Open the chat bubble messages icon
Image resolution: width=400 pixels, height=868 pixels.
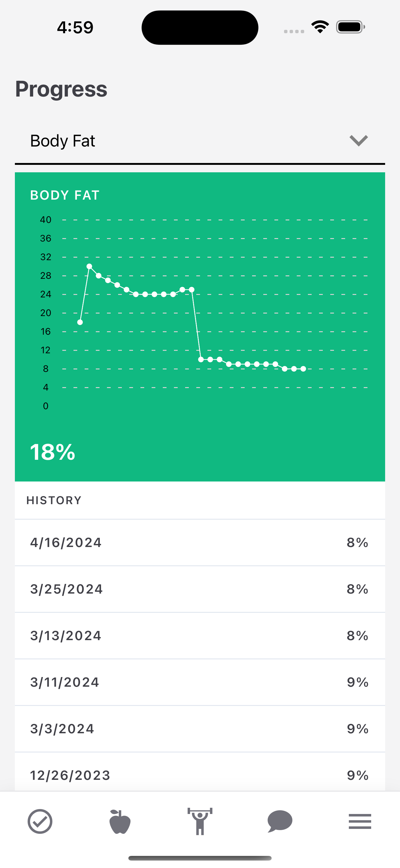click(x=280, y=821)
